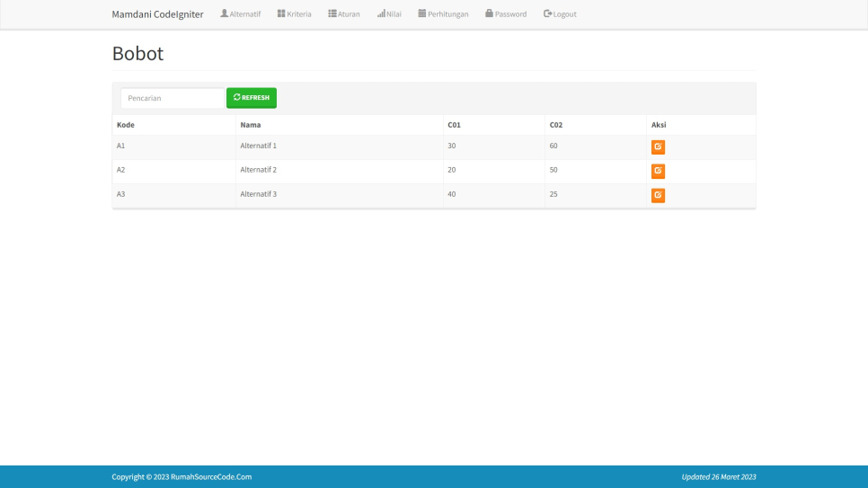This screenshot has width=868, height=488.
Task: Click the C01 value 40
Action: (452, 194)
